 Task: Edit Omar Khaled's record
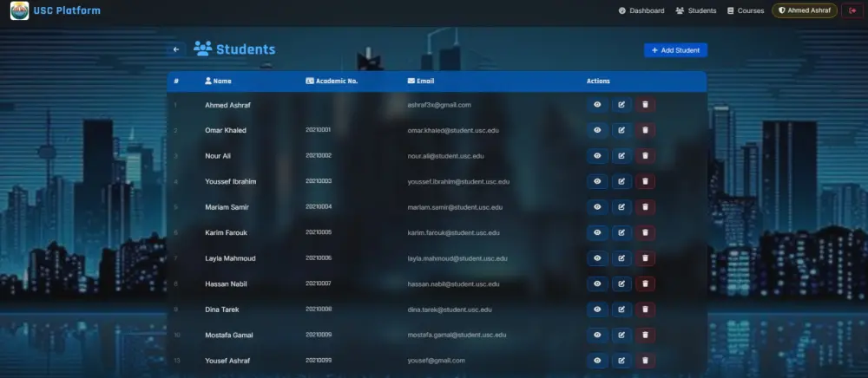[x=621, y=130]
